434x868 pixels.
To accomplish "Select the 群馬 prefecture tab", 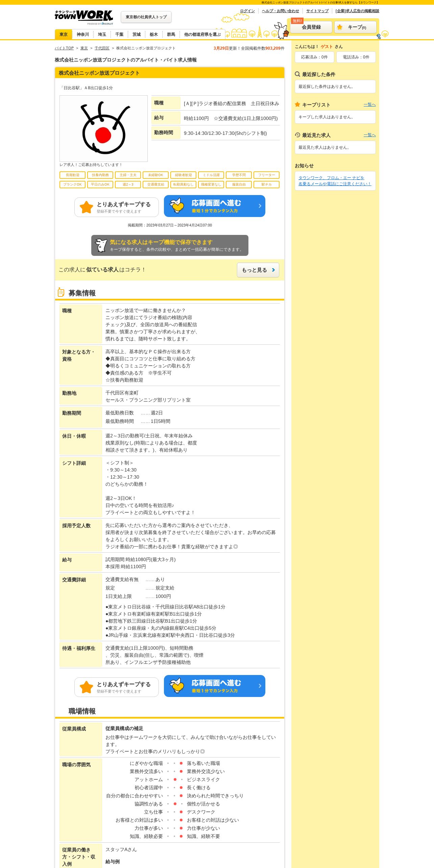I will point(171,34).
